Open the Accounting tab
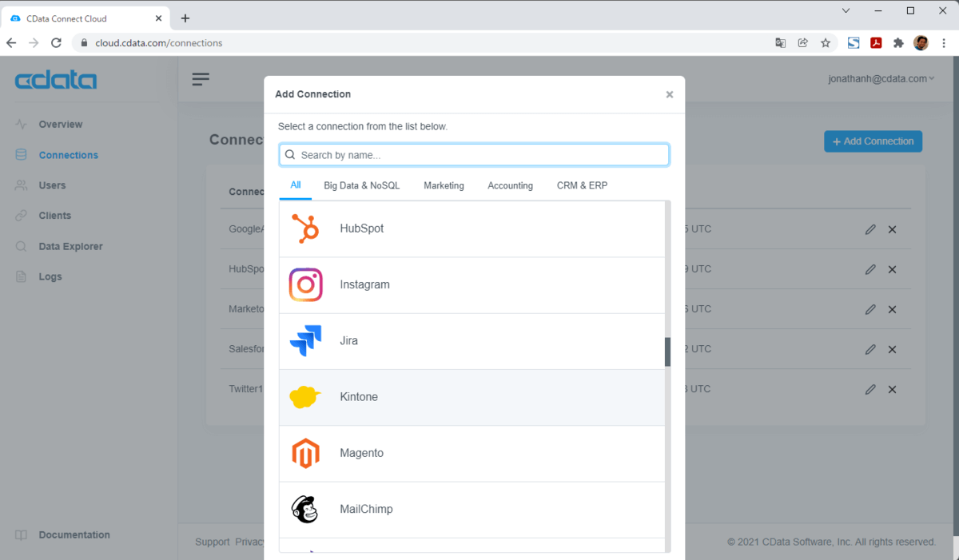The image size is (959, 560). pyautogui.click(x=510, y=185)
